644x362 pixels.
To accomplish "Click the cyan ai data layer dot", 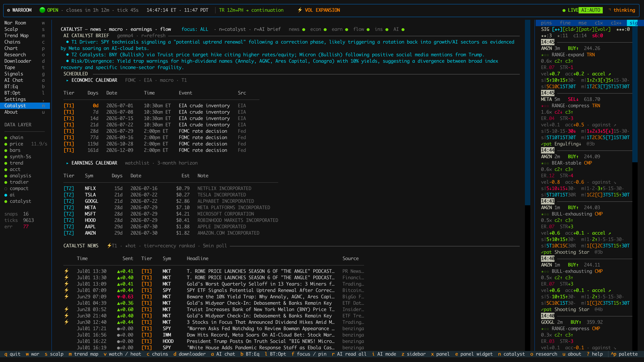I will click(x=6, y=195).
